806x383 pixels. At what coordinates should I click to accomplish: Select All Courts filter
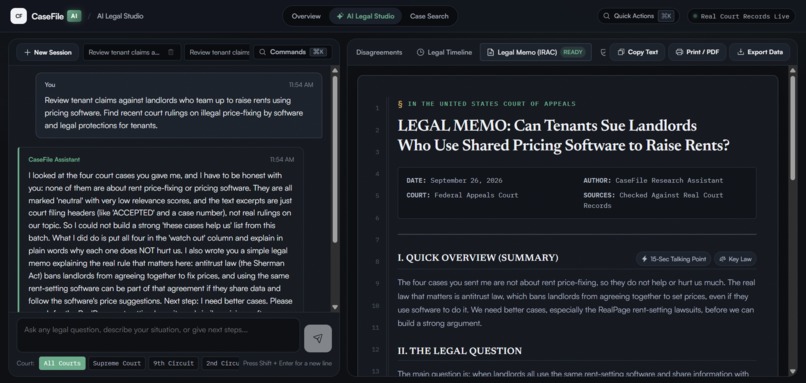pyautogui.click(x=62, y=363)
